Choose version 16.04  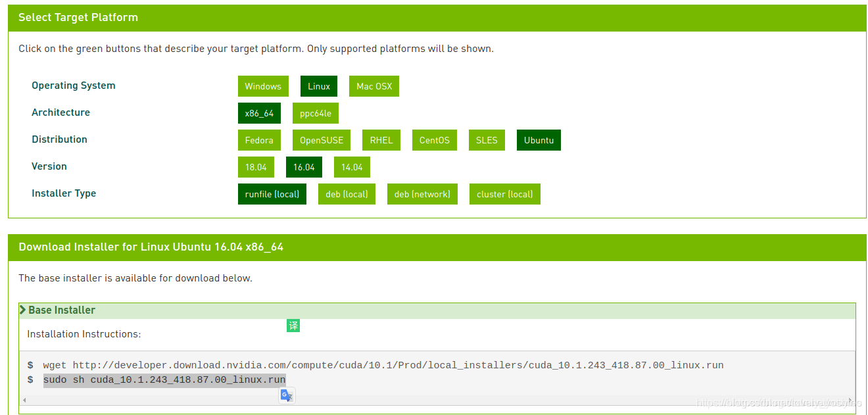[x=304, y=167]
